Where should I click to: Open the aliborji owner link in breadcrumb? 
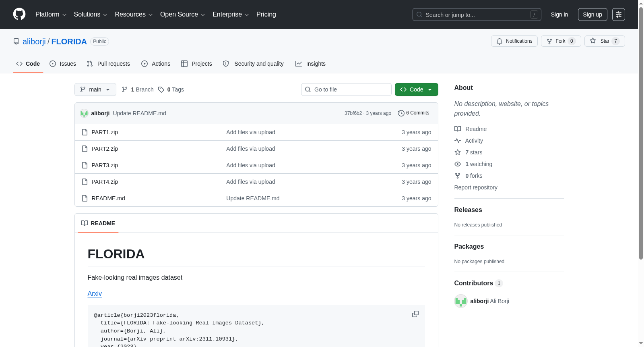point(34,42)
